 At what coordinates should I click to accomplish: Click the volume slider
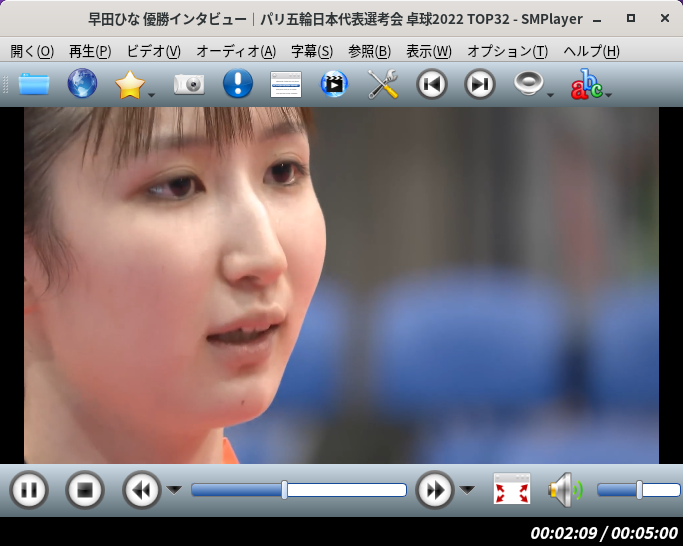[639, 490]
